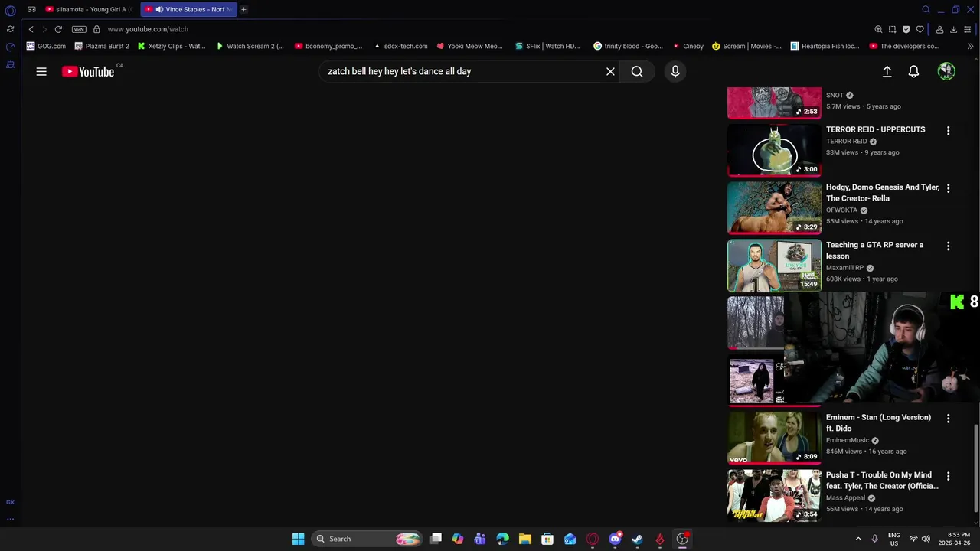This screenshot has width=980, height=551.
Task: Reload the page with the address bar refresh icon
Action: (58, 29)
